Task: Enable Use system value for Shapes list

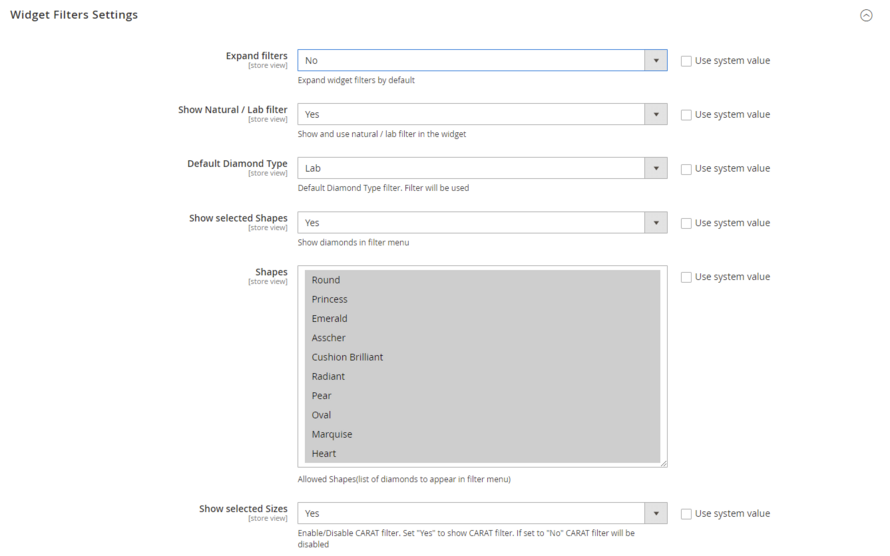Action: (686, 277)
